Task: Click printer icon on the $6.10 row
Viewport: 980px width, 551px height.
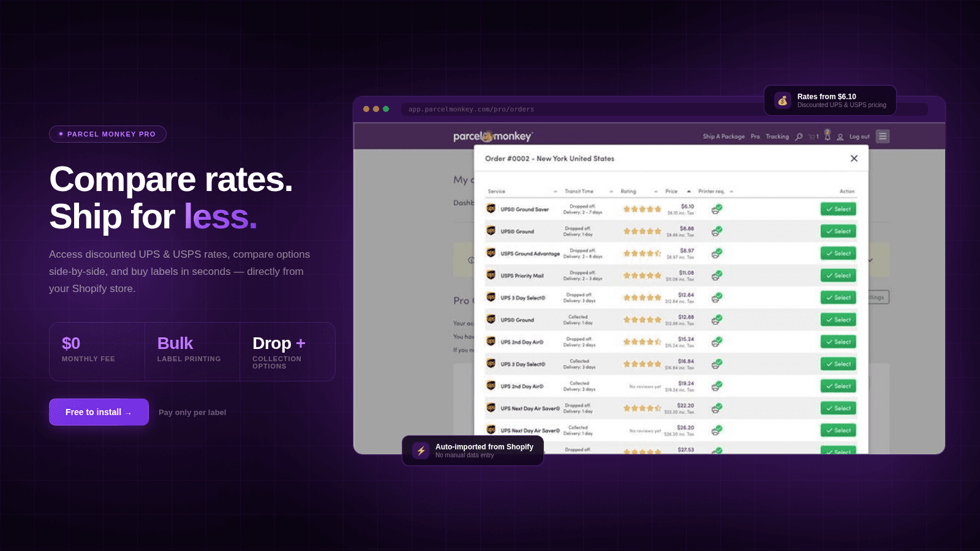Action: coord(717,209)
